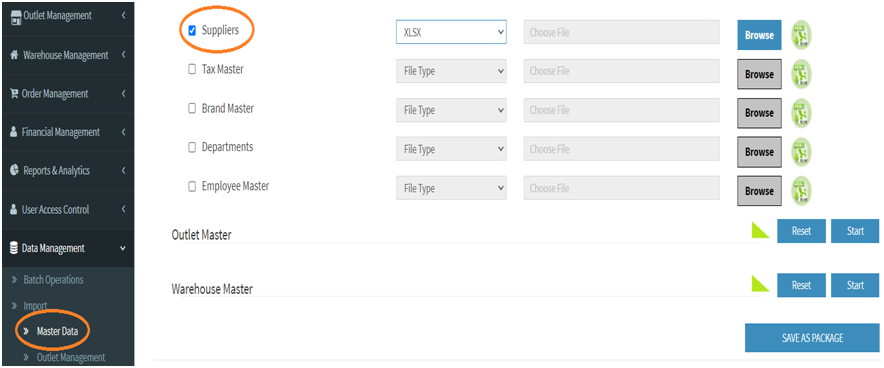Expand Financial Management menu chevron
The width and height of the screenshot is (884, 368).
click(x=123, y=132)
